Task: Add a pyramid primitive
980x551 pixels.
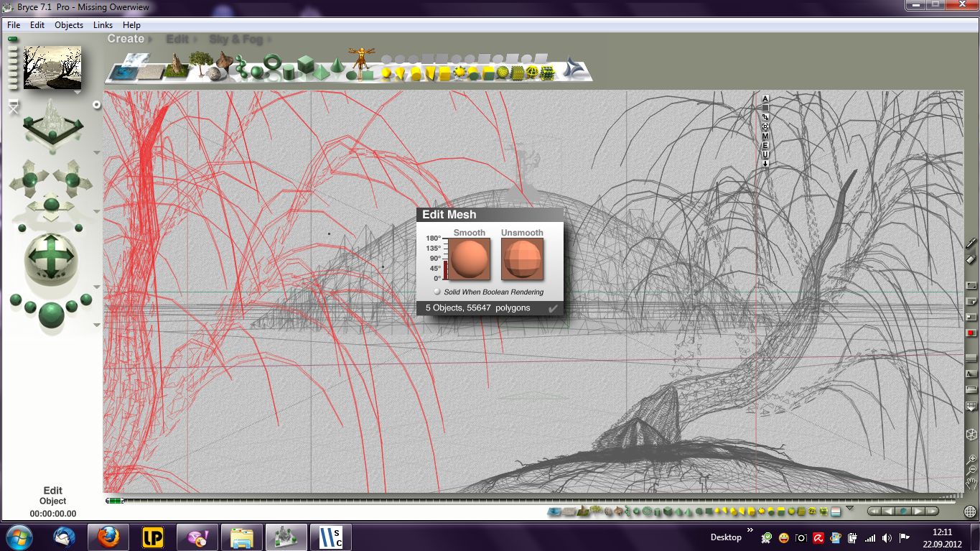Action: [320, 71]
